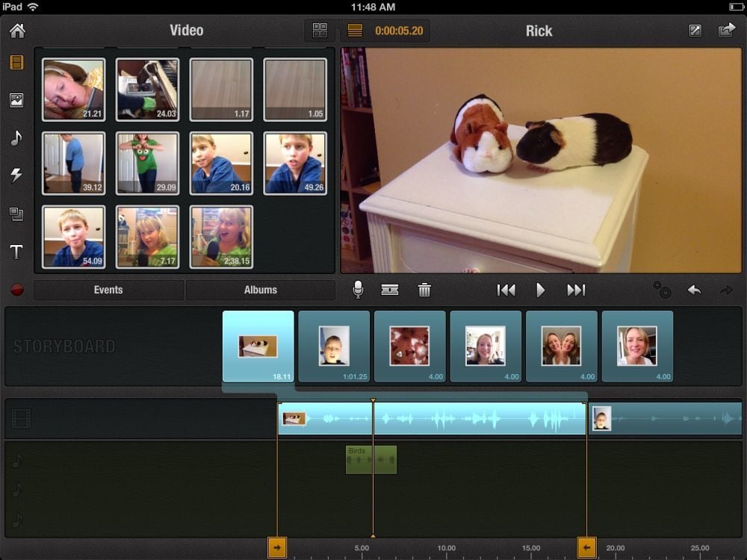Switch to storyboard grid view
Image resolution: width=747 pixels, height=560 pixels.
point(320,31)
